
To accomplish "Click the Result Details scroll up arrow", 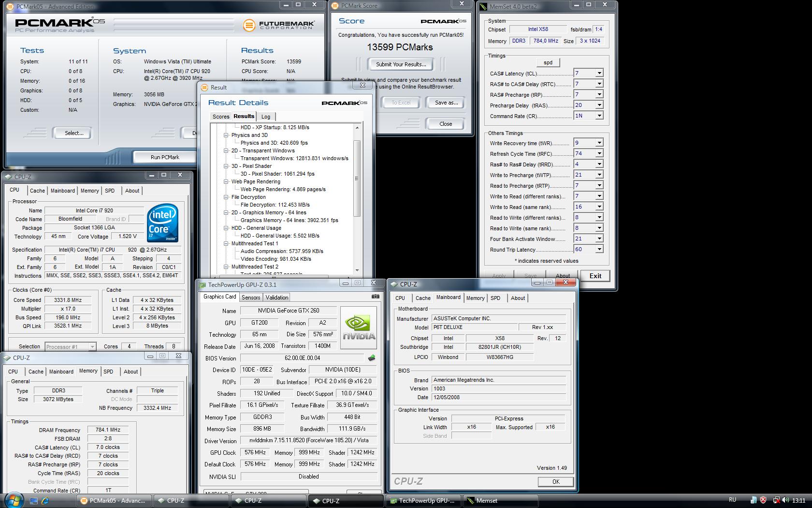I will coord(357,128).
